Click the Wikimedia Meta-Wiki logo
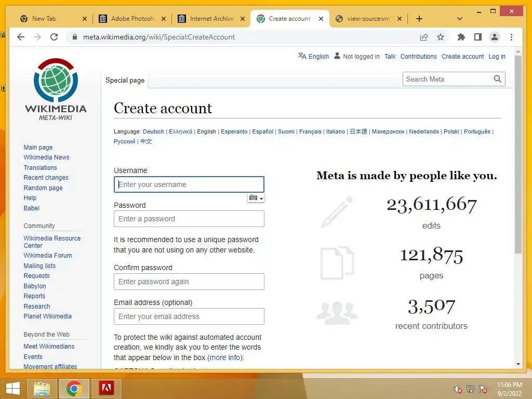 click(x=56, y=89)
